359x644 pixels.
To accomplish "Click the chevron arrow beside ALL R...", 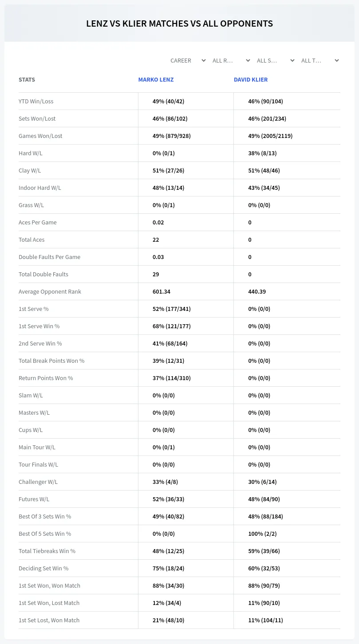I will pos(248,60).
